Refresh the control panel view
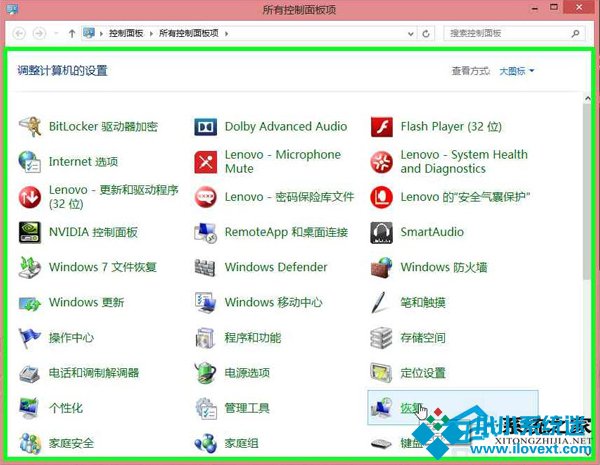The width and height of the screenshot is (600, 465). (426, 34)
